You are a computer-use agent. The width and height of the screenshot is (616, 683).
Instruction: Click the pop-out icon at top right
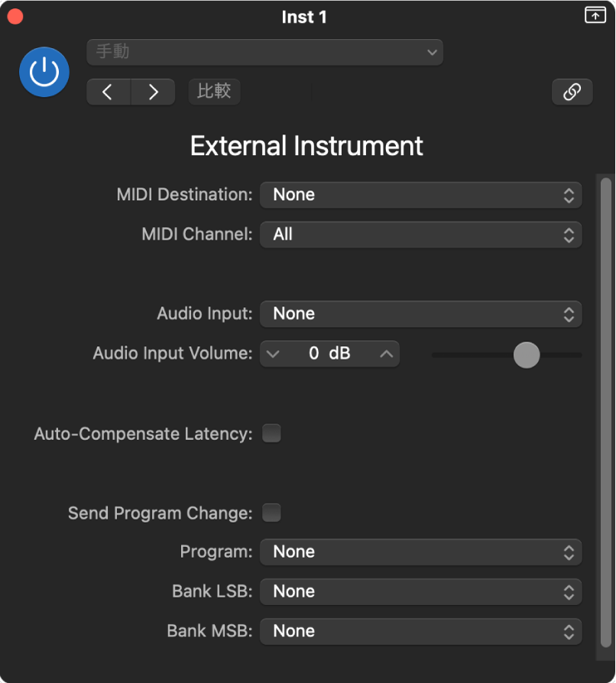(595, 14)
